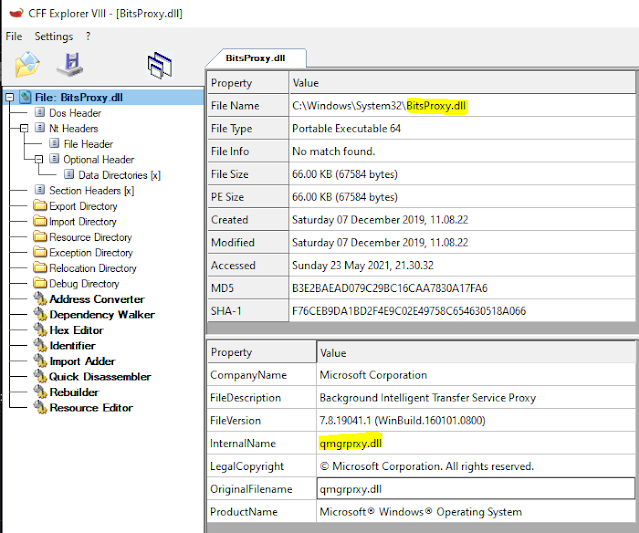Click the Debug Directory folder icon

40,283
